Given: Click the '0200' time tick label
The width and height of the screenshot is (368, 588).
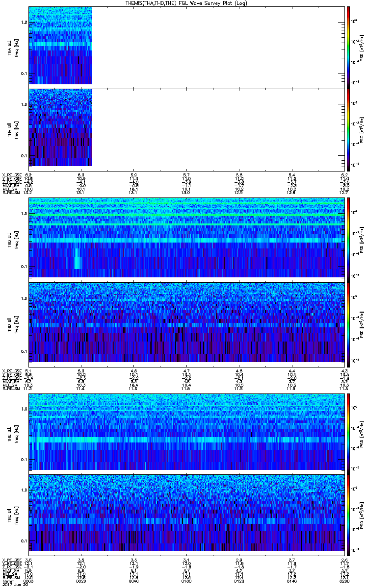Looking at the screenshot, I should (343, 581).
